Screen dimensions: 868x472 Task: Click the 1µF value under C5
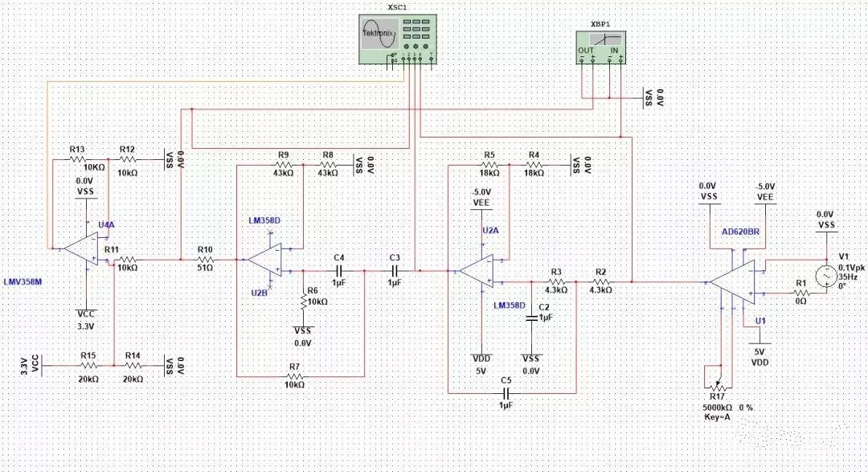coord(506,405)
